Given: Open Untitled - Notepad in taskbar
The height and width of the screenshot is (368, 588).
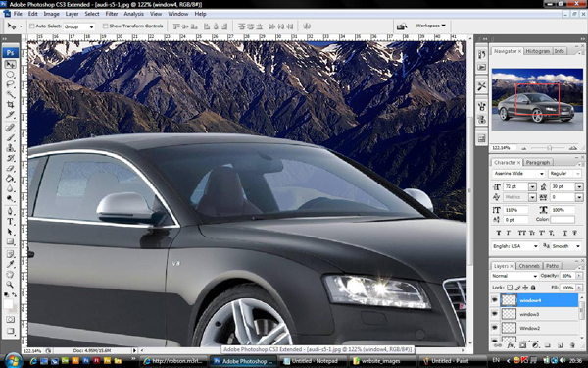Looking at the screenshot, I should coord(315,361).
